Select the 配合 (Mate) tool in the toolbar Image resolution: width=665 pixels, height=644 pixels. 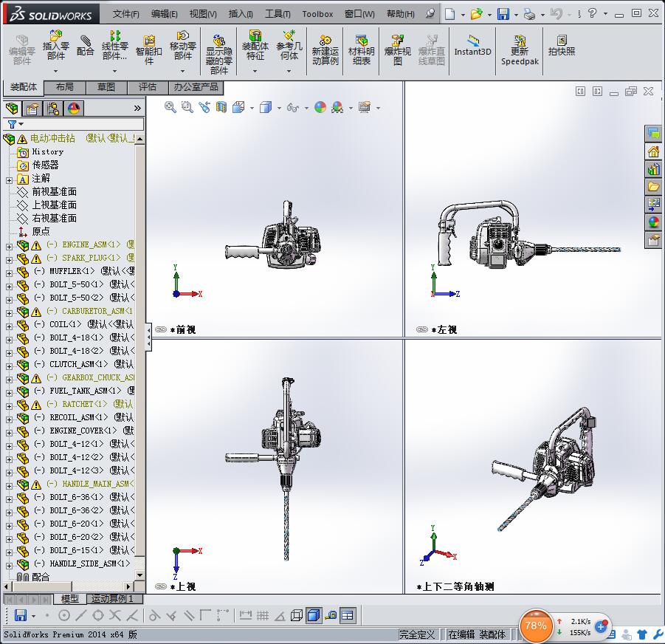point(86,46)
